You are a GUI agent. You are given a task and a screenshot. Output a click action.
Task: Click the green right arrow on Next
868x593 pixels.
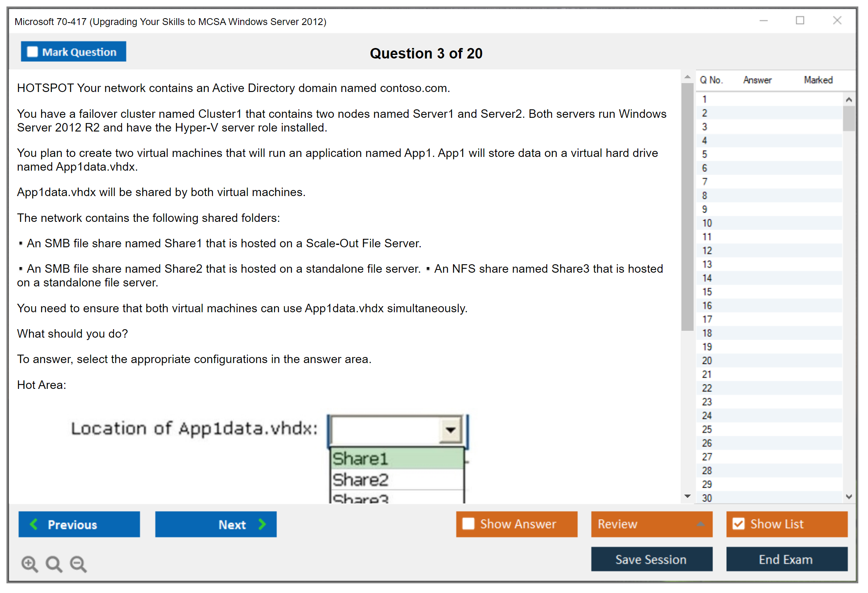point(262,524)
